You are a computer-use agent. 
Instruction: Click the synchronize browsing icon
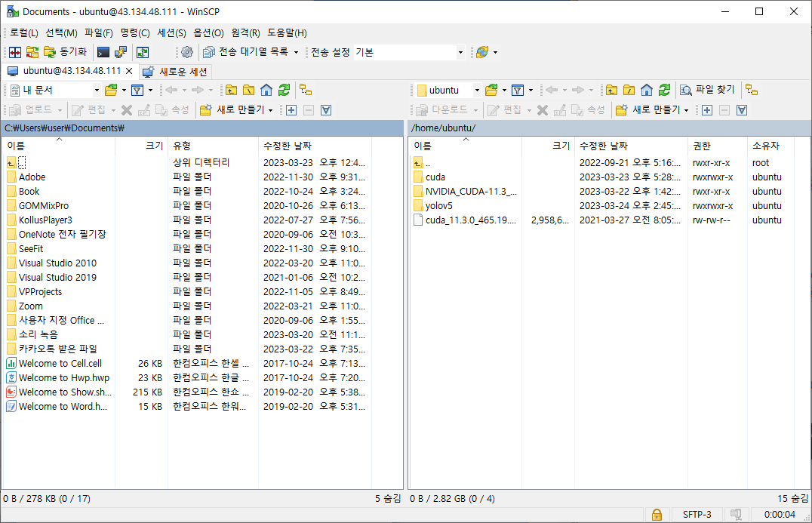[143, 52]
